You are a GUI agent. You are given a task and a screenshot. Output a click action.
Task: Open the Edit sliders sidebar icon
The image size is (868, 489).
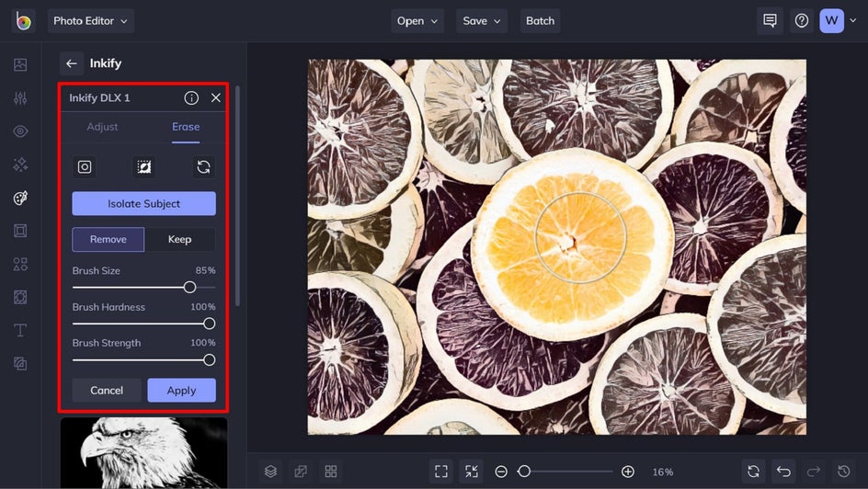pos(20,98)
